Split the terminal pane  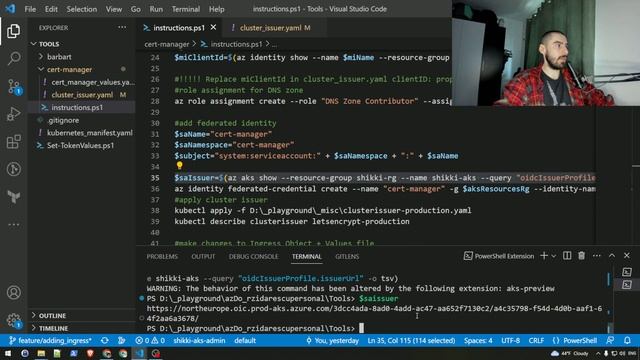coord(567,256)
